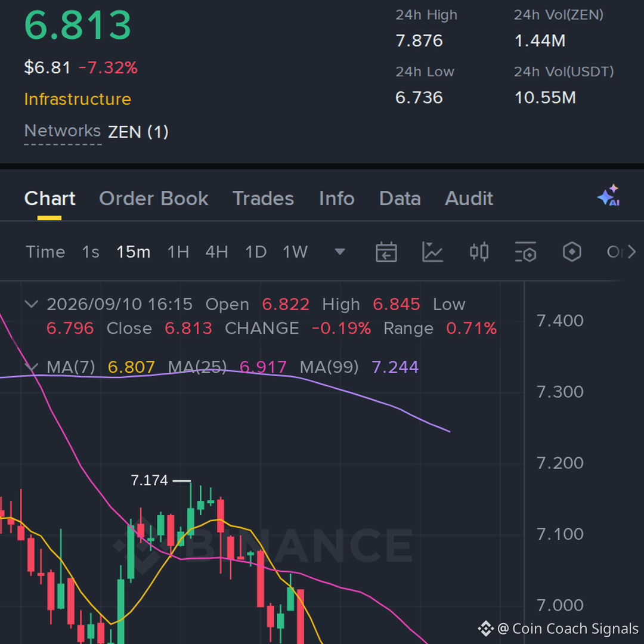644x644 pixels.
Task: Switch to the Order Book tab
Action: pyautogui.click(x=154, y=199)
